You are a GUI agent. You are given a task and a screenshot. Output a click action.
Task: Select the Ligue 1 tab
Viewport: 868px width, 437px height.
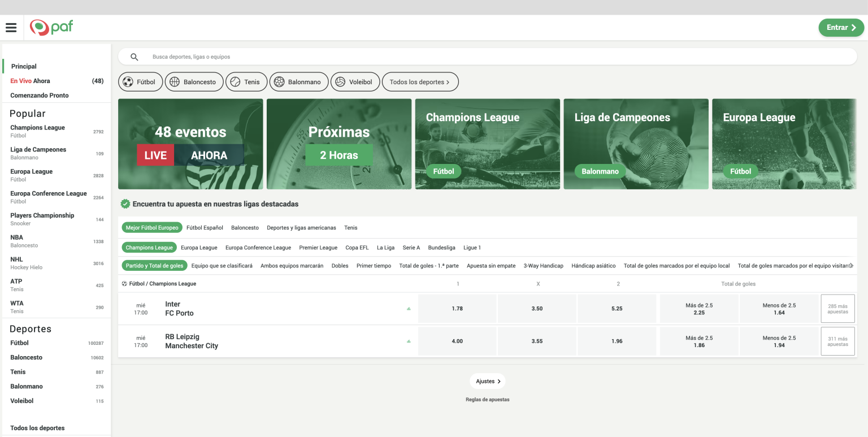pos(472,248)
